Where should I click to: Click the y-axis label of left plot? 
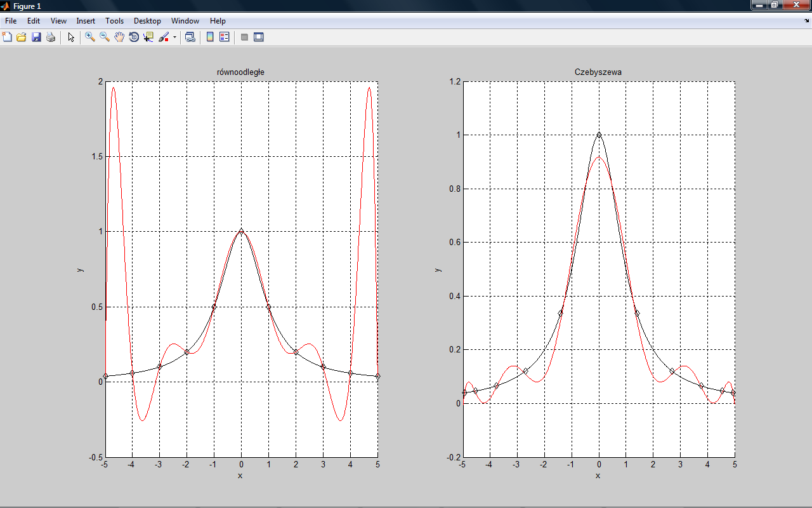(x=80, y=269)
